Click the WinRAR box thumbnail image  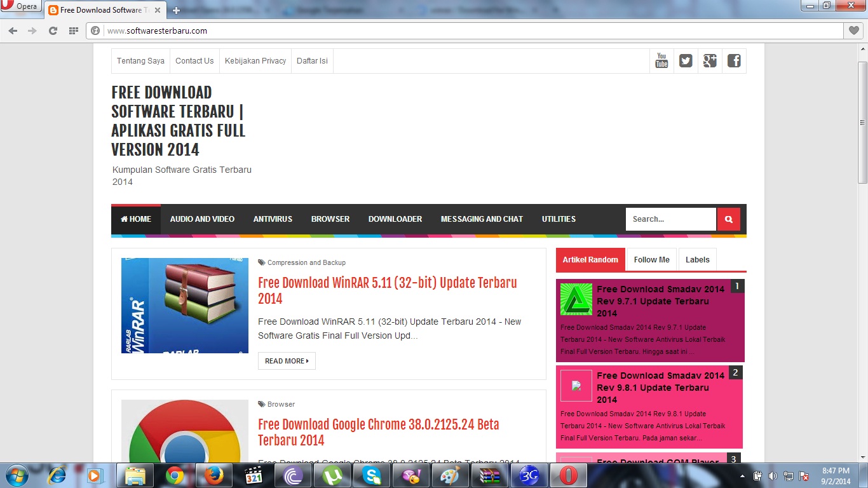pyautogui.click(x=185, y=306)
